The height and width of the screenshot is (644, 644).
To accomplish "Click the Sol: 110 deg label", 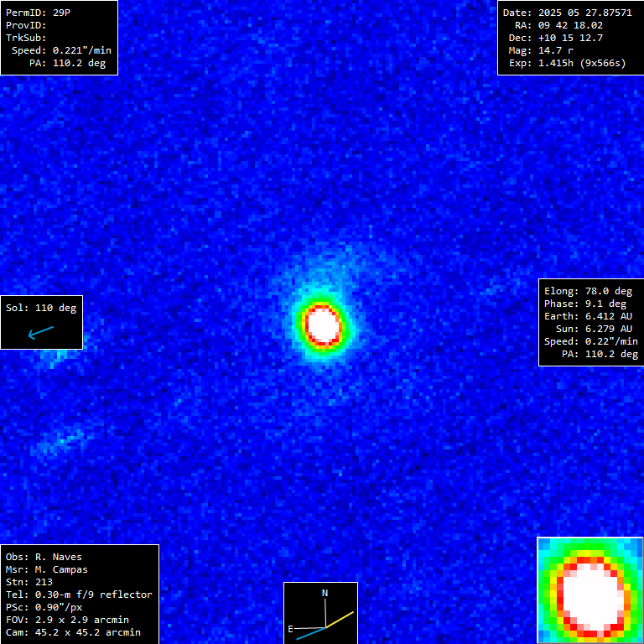I will point(41,308).
